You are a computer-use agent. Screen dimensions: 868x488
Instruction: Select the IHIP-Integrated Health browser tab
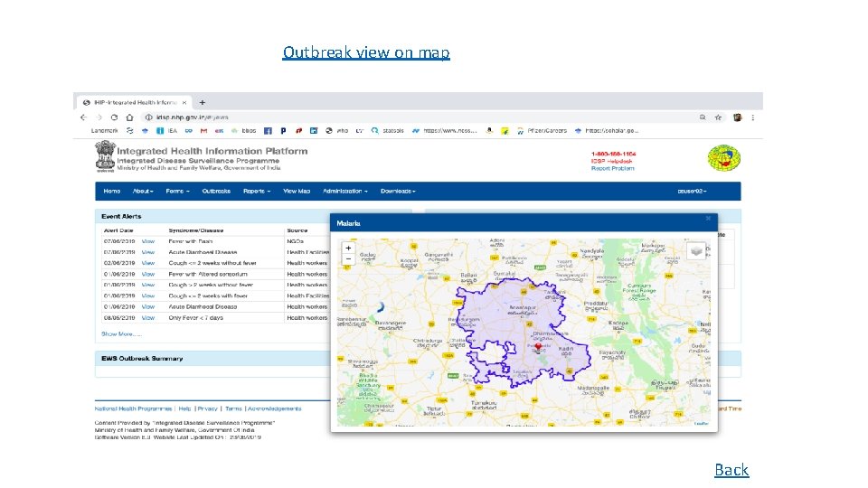click(133, 102)
